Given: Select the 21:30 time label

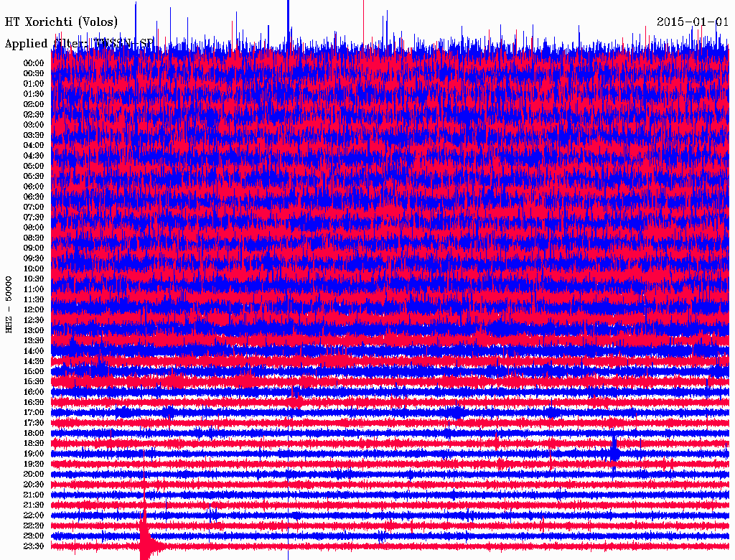Looking at the screenshot, I should 34,505.
